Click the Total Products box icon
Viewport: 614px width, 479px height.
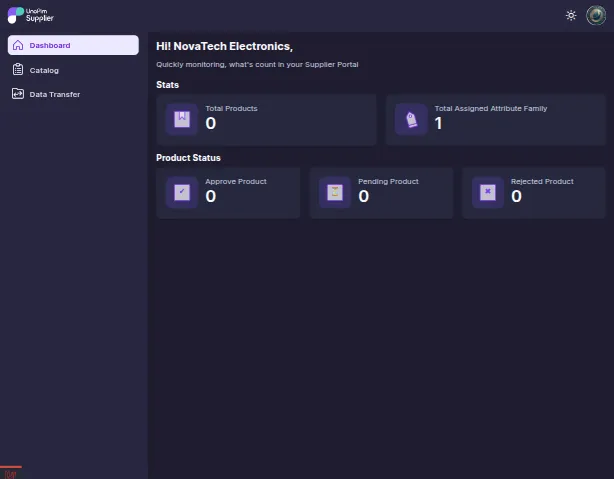pyautogui.click(x=182, y=119)
